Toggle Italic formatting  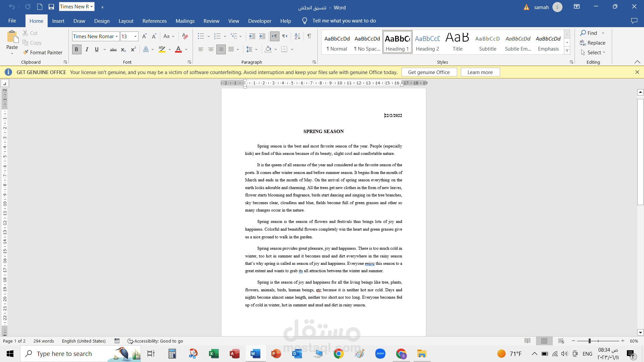point(87,50)
